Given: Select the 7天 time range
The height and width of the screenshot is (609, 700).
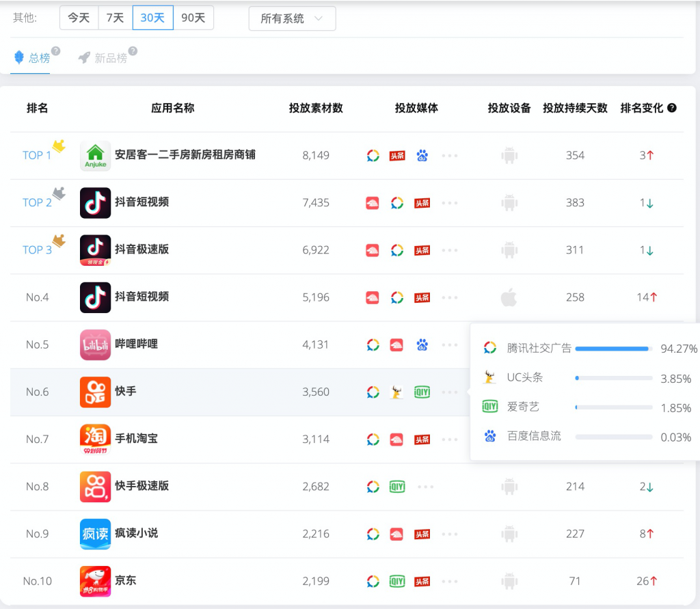Looking at the screenshot, I should coord(115,18).
